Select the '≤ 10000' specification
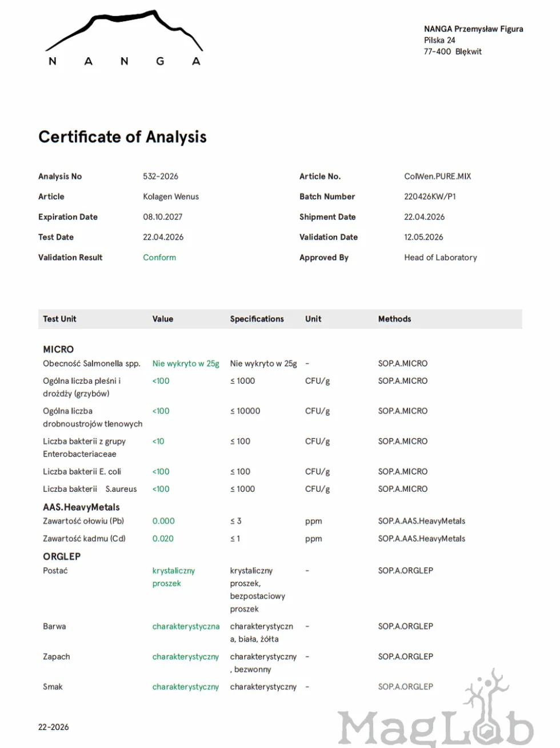The width and height of the screenshot is (560, 748). (x=245, y=411)
